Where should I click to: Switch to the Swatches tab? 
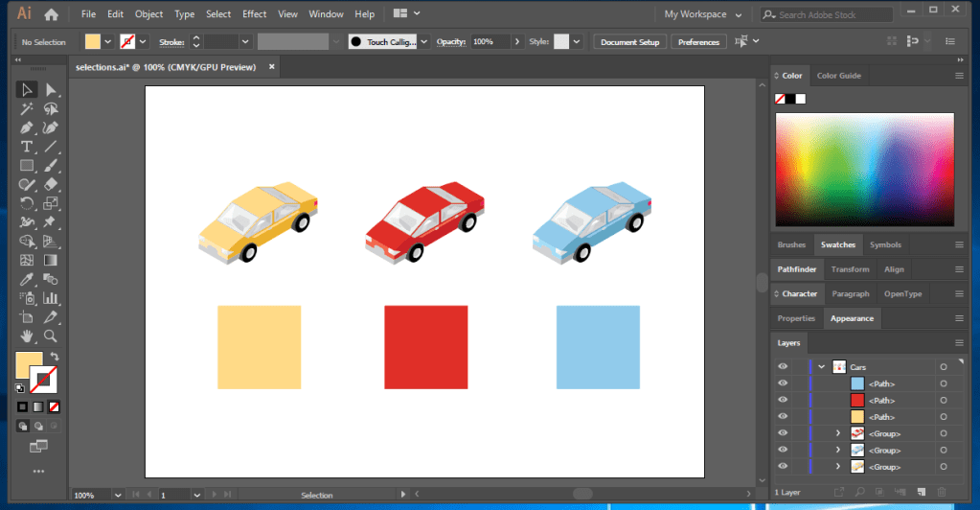[837, 244]
